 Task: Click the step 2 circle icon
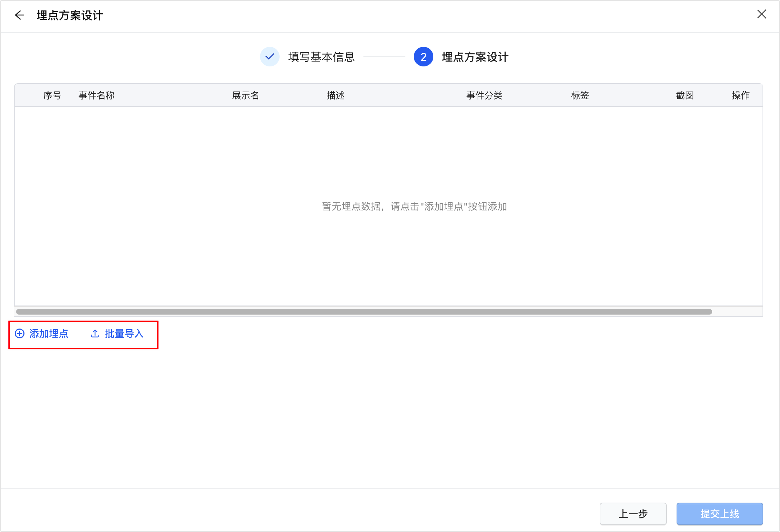pyautogui.click(x=423, y=57)
